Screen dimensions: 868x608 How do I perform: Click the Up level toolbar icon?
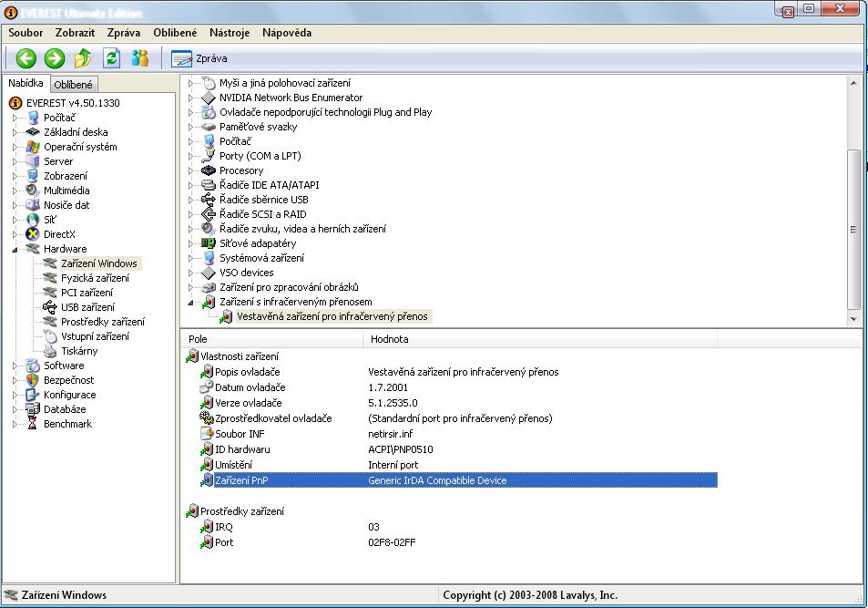tap(83, 58)
